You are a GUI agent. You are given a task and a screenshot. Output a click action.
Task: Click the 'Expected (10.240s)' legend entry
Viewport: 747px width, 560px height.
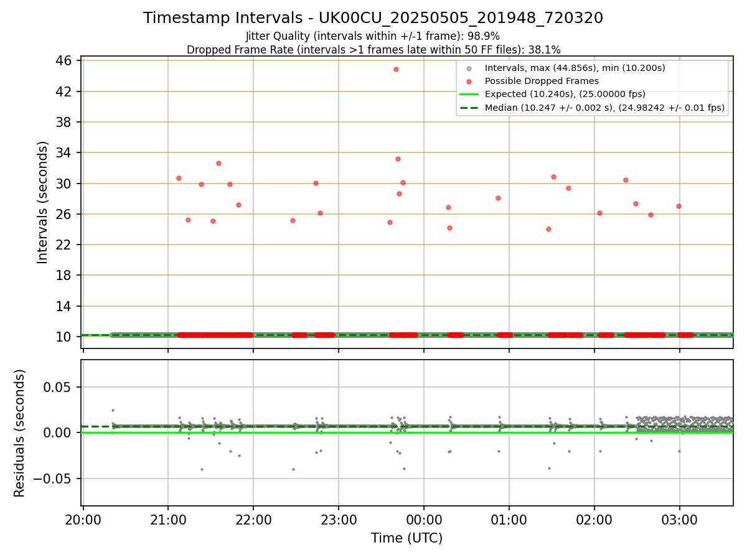[x=565, y=95]
